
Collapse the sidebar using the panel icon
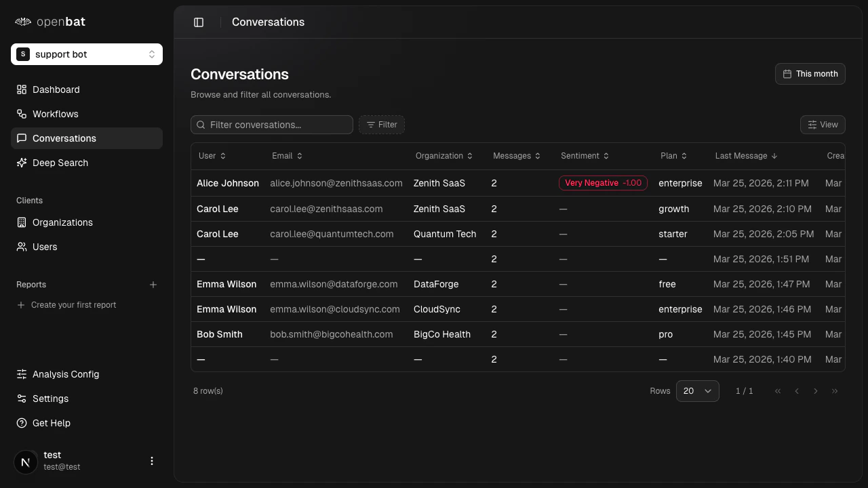[199, 22]
